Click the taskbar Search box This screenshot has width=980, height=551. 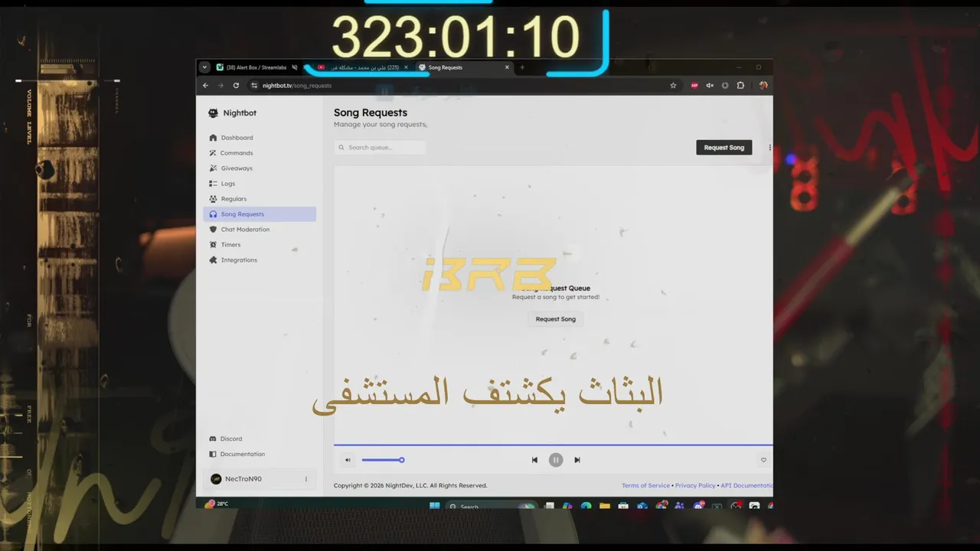490,506
